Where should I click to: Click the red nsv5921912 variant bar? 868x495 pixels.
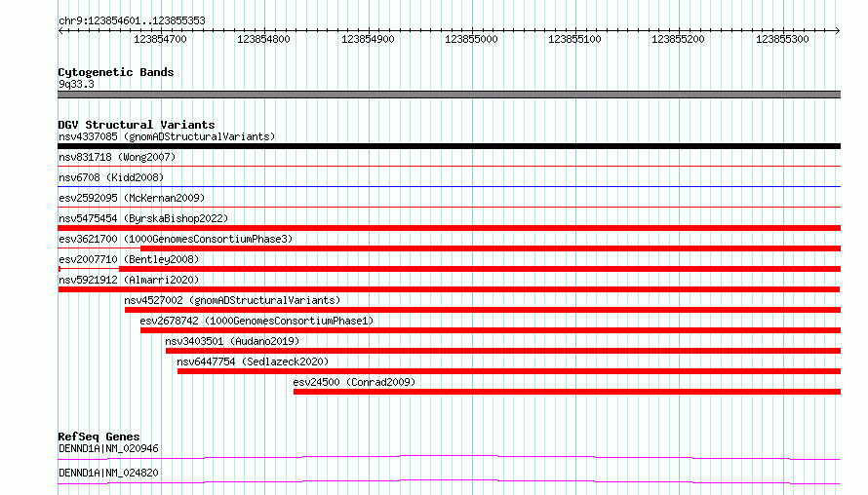coord(449,289)
